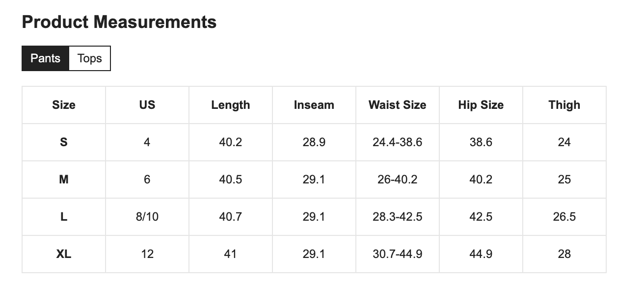Click the Length column header
This screenshot has width=644, height=282.
click(x=231, y=105)
